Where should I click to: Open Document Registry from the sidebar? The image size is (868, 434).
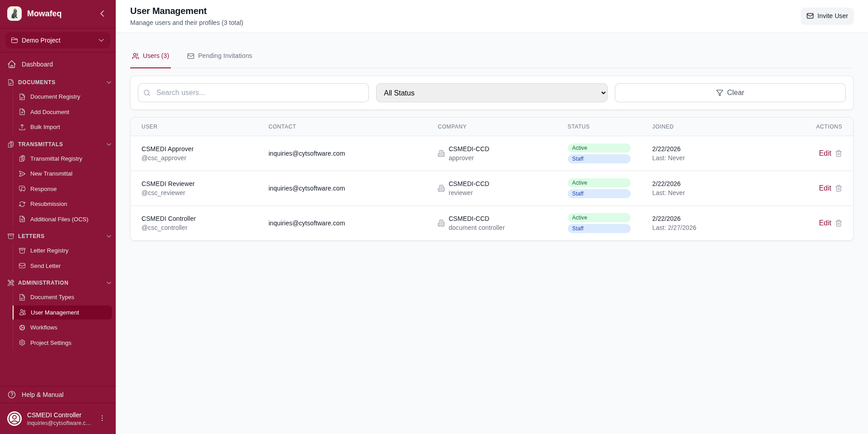tap(55, 96)
